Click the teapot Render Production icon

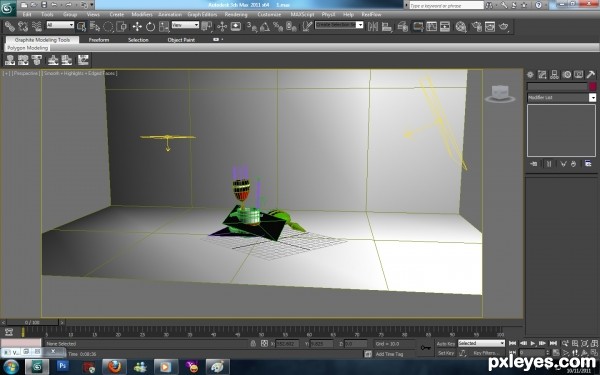coord(504,26)
